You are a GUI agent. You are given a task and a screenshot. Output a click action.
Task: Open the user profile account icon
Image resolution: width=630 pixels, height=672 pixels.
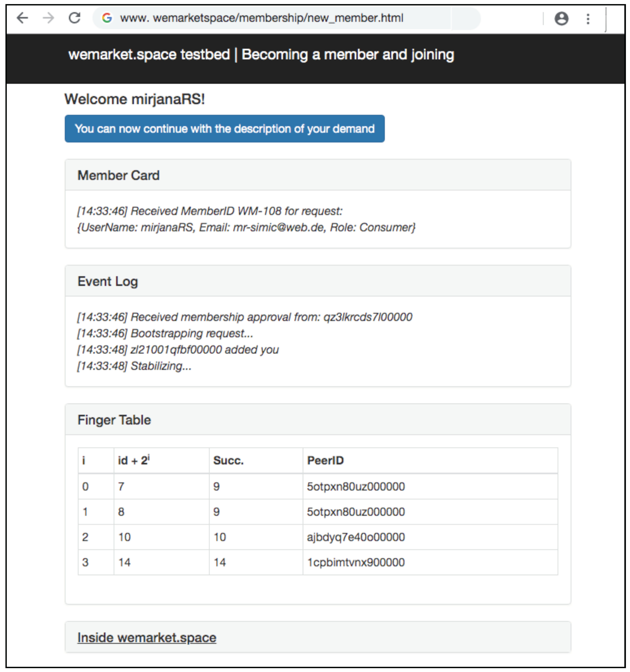point(561,19)
